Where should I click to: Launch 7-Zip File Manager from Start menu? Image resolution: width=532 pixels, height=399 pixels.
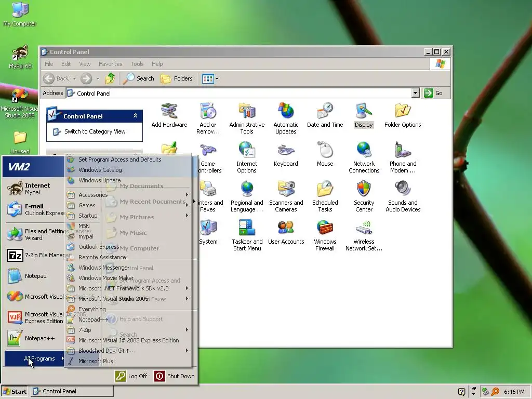click(34, 255)
